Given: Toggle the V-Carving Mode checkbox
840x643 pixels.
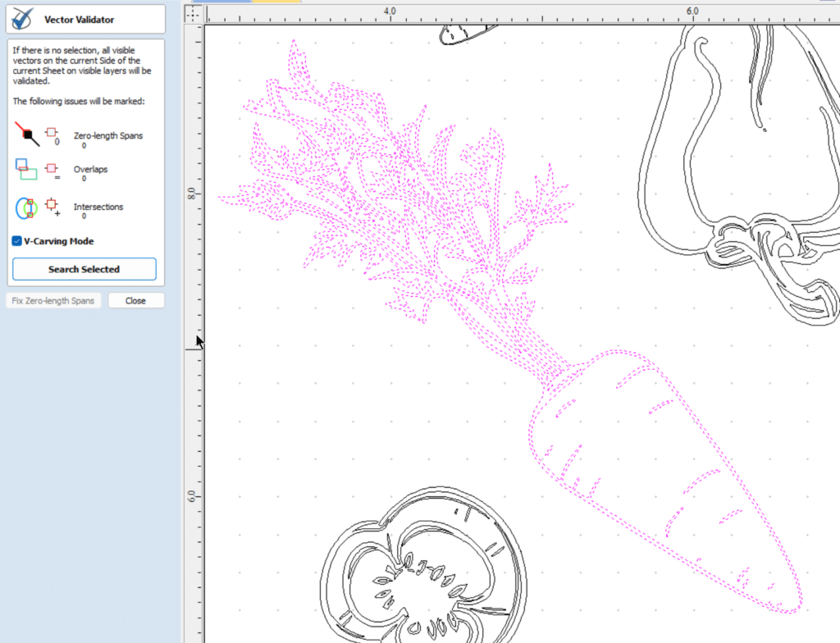Looking at the screenshot, I should [x=17, y=241].
